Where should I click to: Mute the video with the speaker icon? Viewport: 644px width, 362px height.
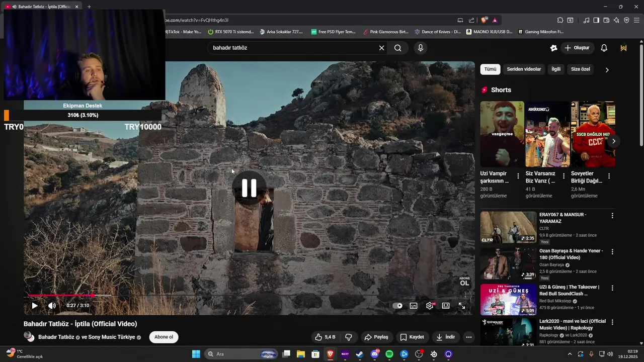point(52,305)
